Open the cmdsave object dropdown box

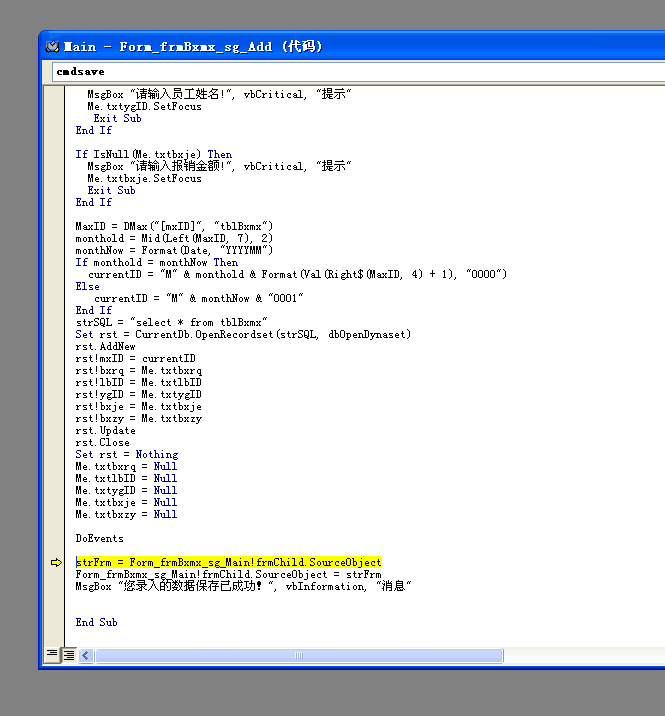pos(359,72)
